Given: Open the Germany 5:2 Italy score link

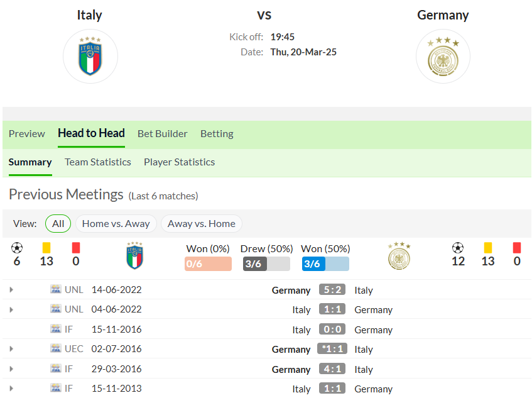Looking at the screenshot, I should pyautogui.click(x=332, y=290).
